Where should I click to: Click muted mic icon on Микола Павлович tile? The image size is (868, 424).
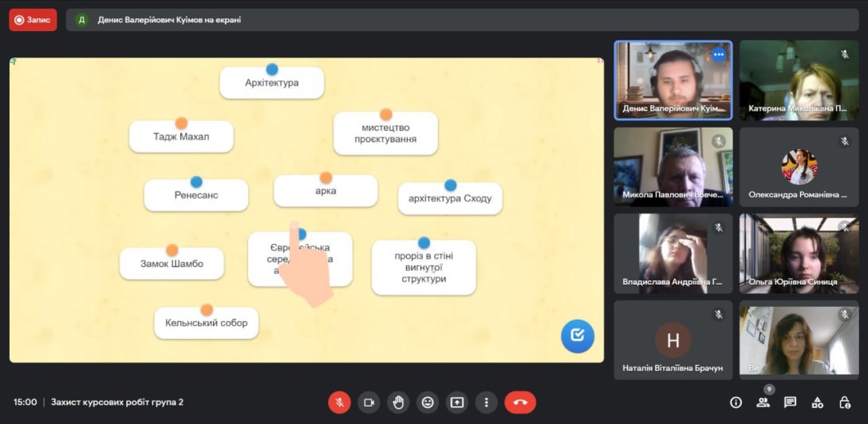(x=719, y=141)
